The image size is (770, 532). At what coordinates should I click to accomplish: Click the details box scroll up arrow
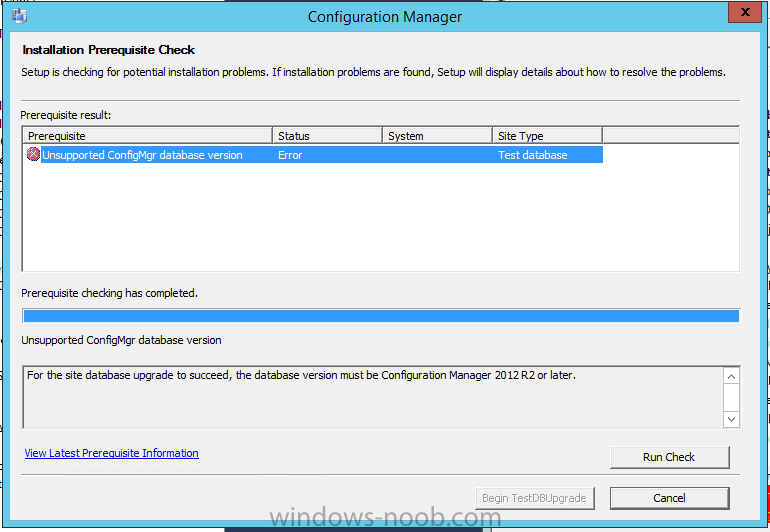point(731,376)
